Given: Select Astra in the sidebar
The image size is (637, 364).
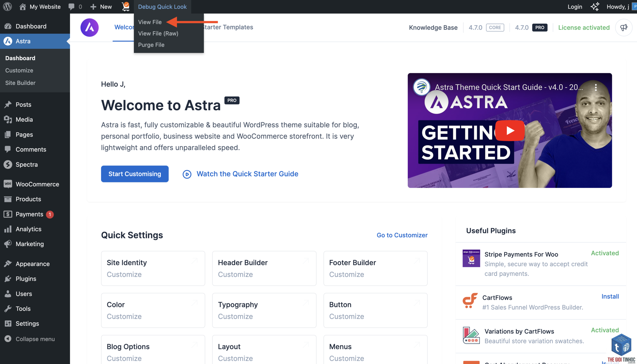Looking at the screenshot, I should (x=35, y=41).
